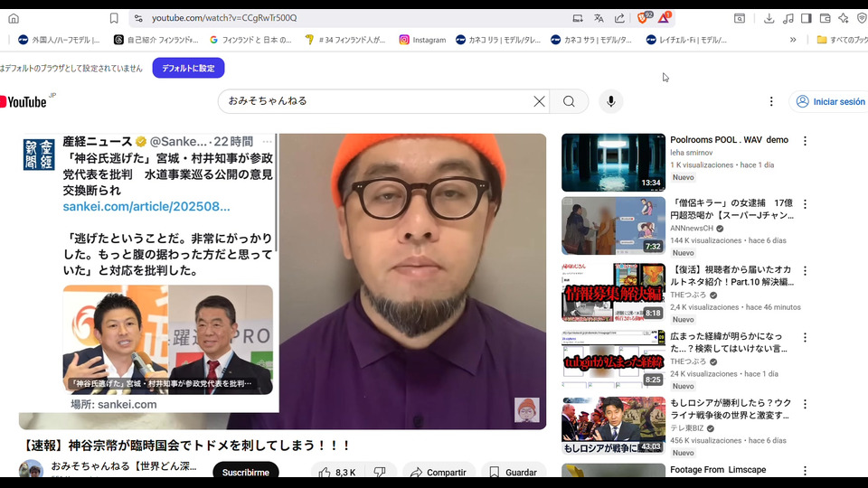The image size is (868, 488).
Task: Bookmark this page with the bookmark icon
Action: [114, 18]
